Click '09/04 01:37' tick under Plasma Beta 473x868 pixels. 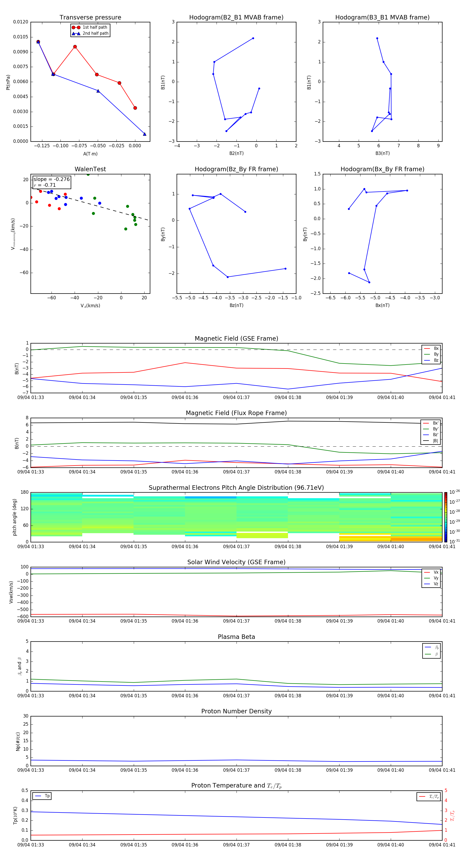pyautogui.click(x=236, y=695)
